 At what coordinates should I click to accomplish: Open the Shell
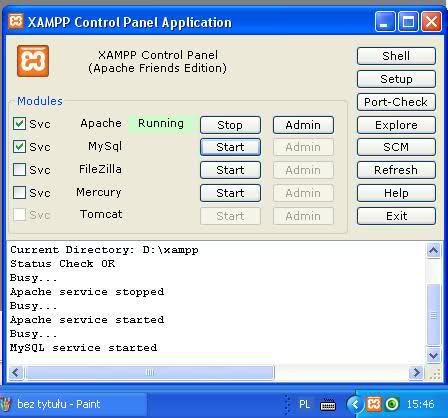coord(396,56)
